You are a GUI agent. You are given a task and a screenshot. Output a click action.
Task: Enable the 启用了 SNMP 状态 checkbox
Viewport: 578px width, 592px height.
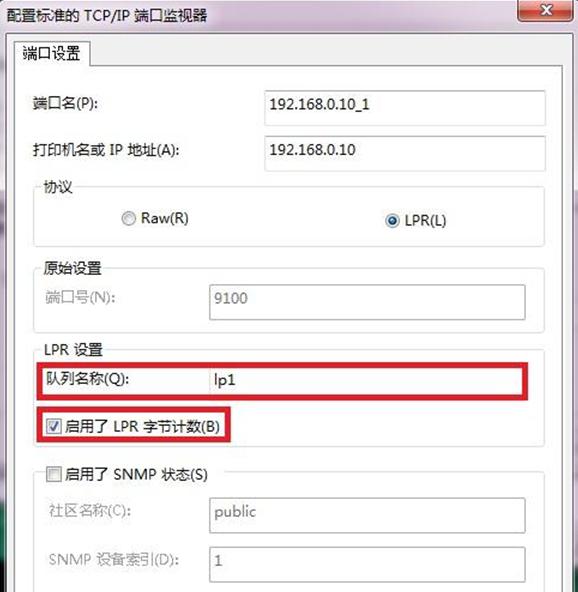pyautogui.click(x=54, y=474)
